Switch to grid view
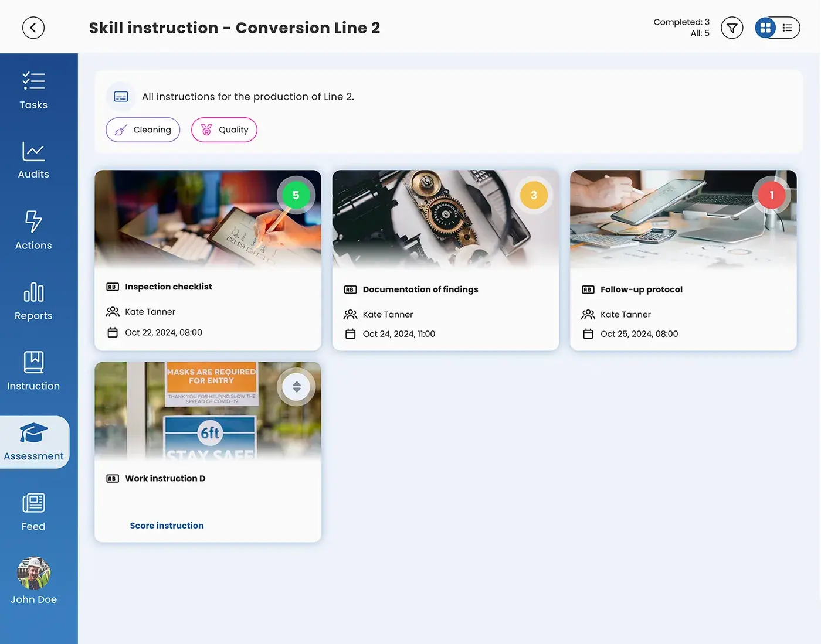The height and width of the screenshot is (644, 821). pos(765,28)
